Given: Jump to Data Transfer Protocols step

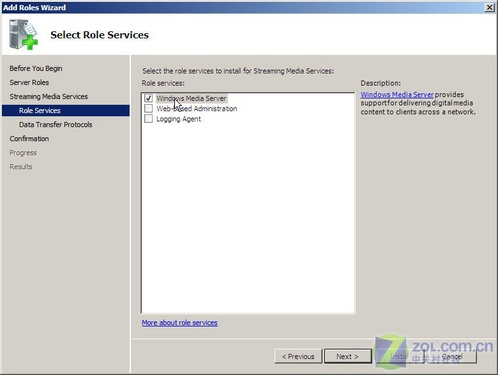Looking at the screenshot, I should pos(55,124).
